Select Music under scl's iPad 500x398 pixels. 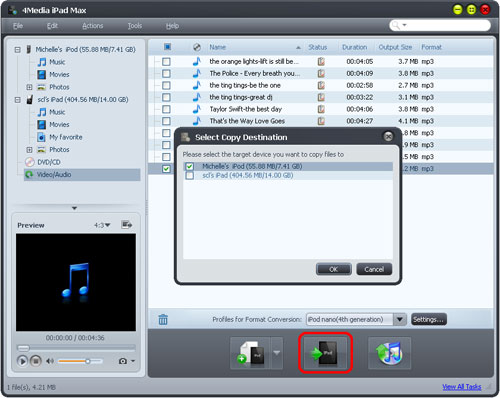(51, 112)
